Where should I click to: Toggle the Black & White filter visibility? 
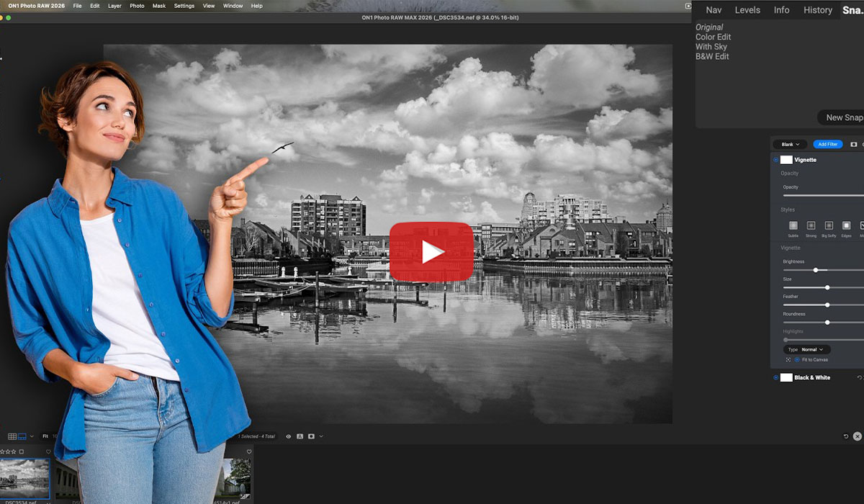click(775, 377)
